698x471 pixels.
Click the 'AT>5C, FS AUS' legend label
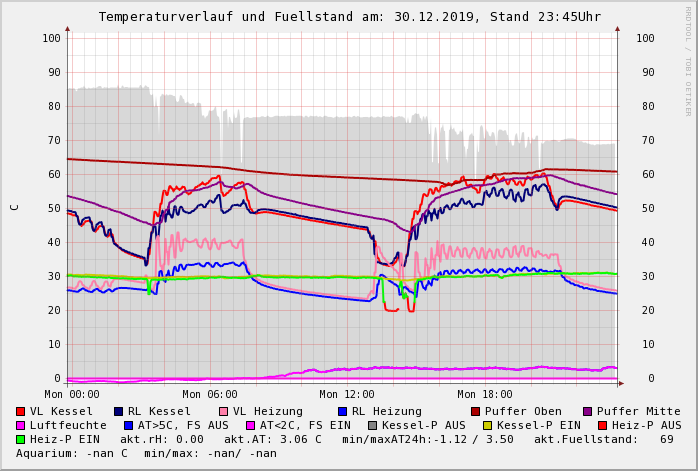pos(183,425)
